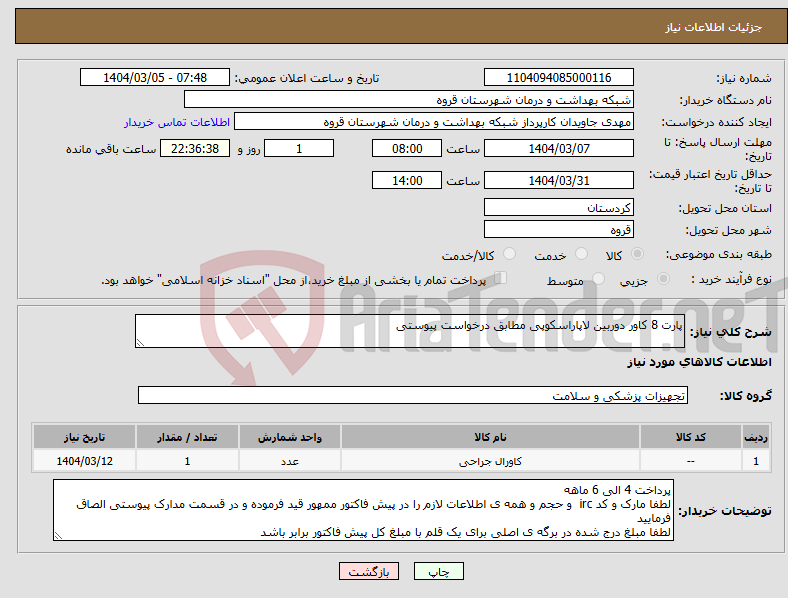Screen dimensions: 788x598
Task: Click the quantity cell showing 1 in the goods table
Action: 187,461
